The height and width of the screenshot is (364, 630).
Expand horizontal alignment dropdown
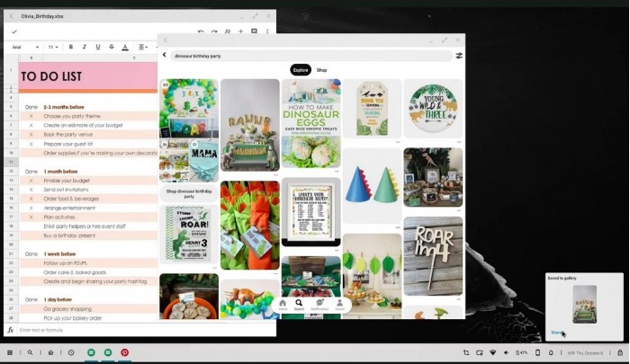click(142, 47)
